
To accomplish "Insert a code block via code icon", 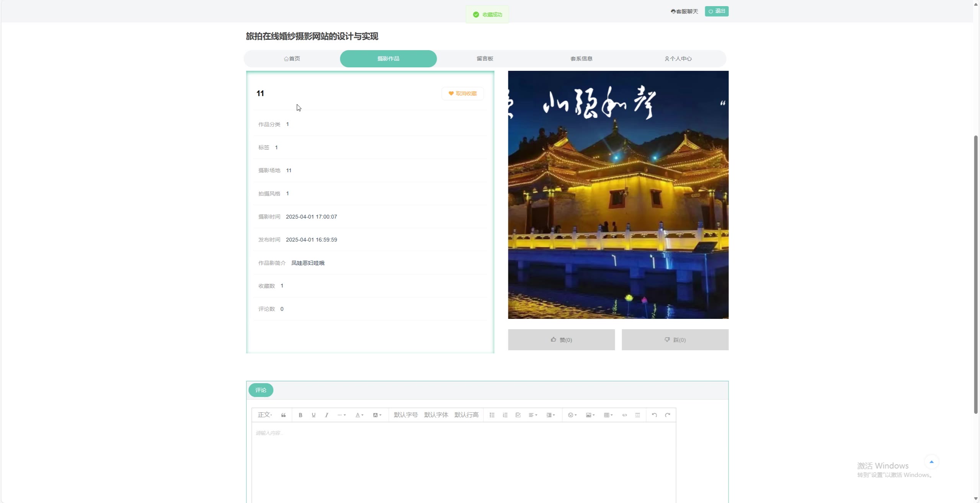I will 624,415.
